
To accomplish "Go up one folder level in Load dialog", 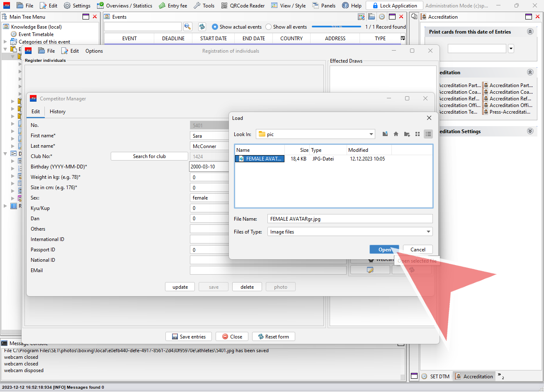I will click(385, 134).
